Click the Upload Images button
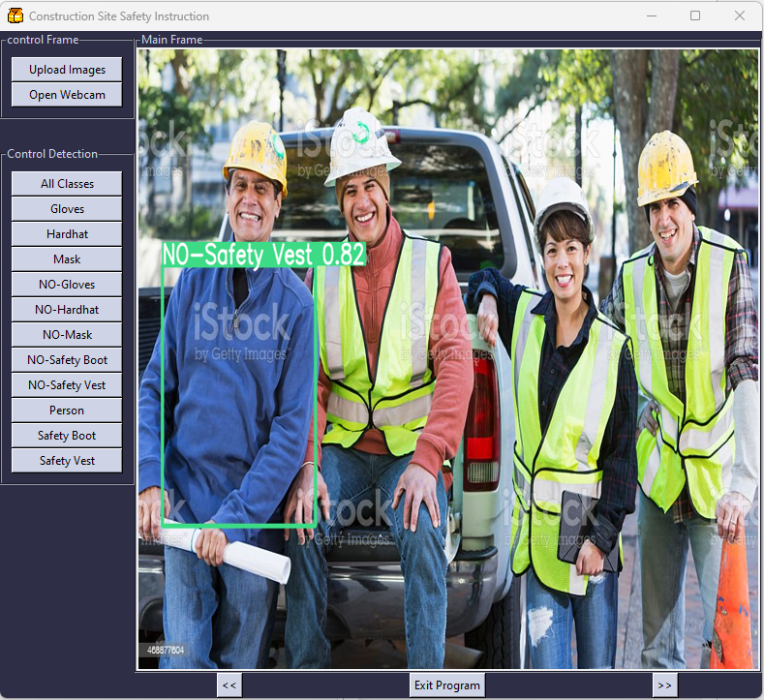764x700 pixels. tap(67, 70)
